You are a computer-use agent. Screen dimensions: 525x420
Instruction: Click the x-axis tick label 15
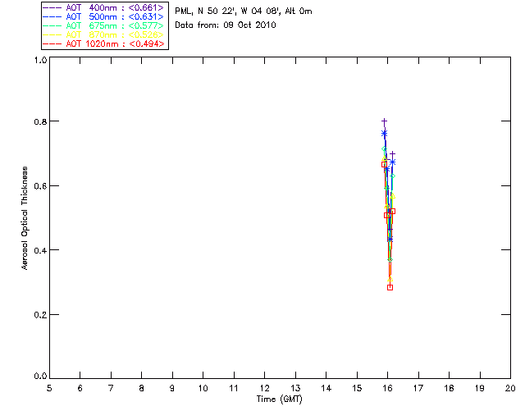[357, 389]
